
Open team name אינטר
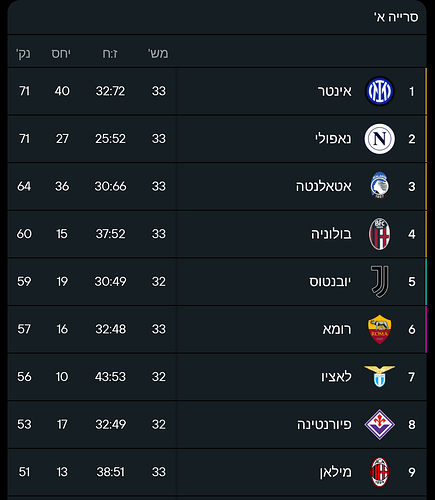[334, 91]
